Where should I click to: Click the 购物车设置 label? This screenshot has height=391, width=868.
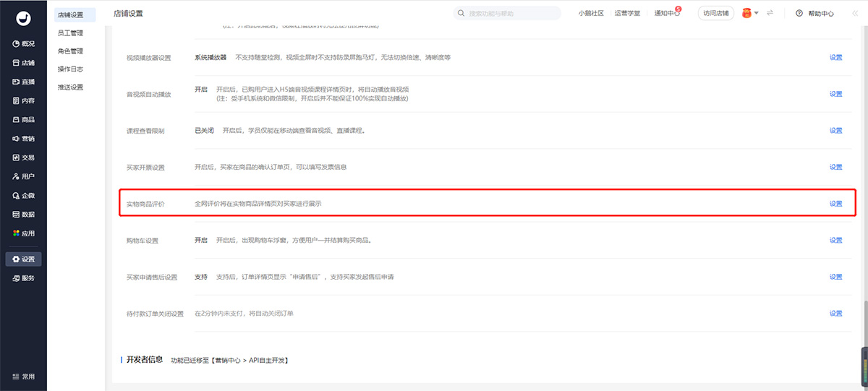142,241
